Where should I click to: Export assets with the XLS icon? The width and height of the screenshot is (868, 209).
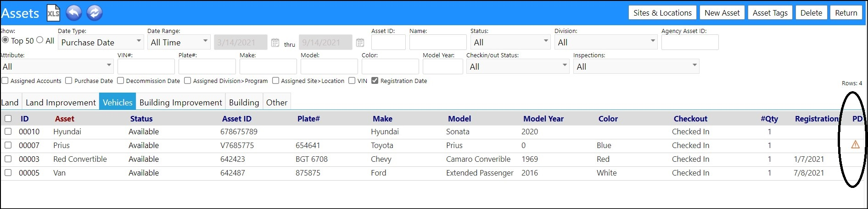click(53, 13)
